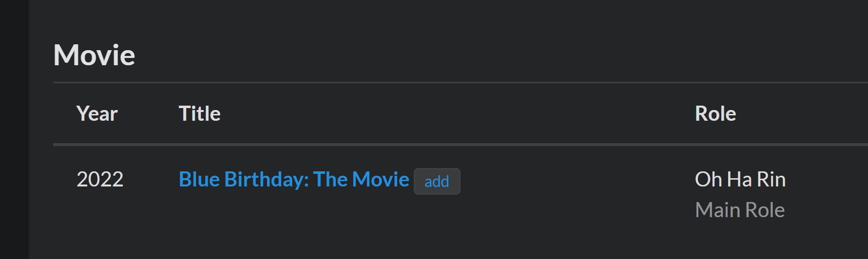Viewport: 868px width, 259px height.
Task: Click the word Blue in movie title
Action: pyautogui.click(x=200, y=180)
